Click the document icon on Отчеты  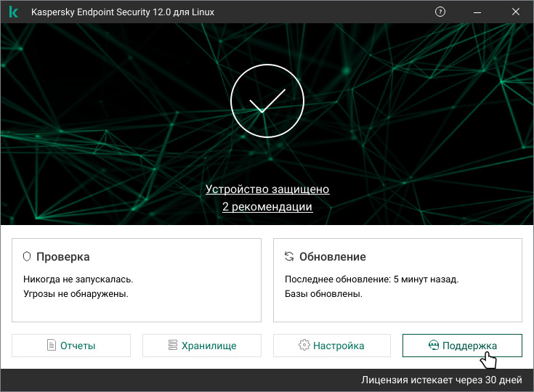click(52, 345)
